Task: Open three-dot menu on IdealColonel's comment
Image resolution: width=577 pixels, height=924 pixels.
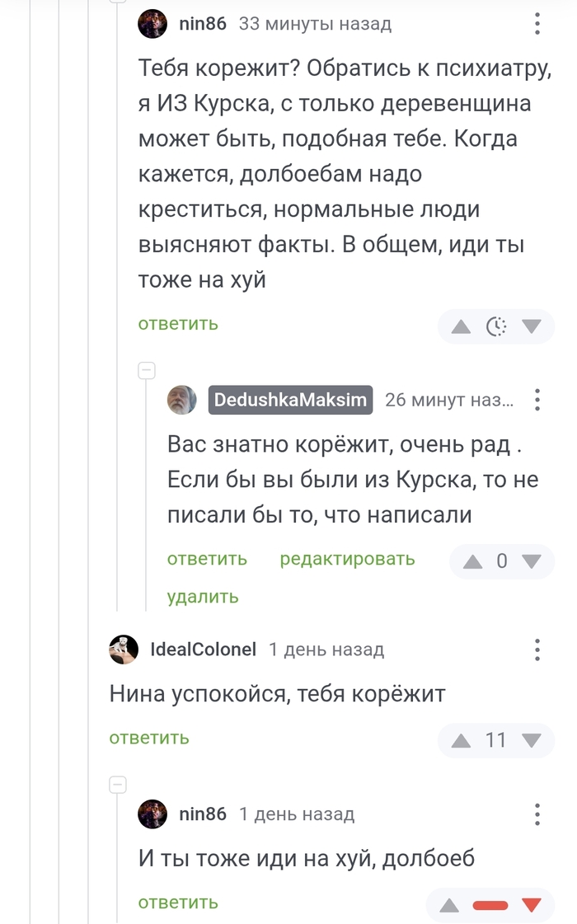Action: pyautogui.click(x=537, y=650)
